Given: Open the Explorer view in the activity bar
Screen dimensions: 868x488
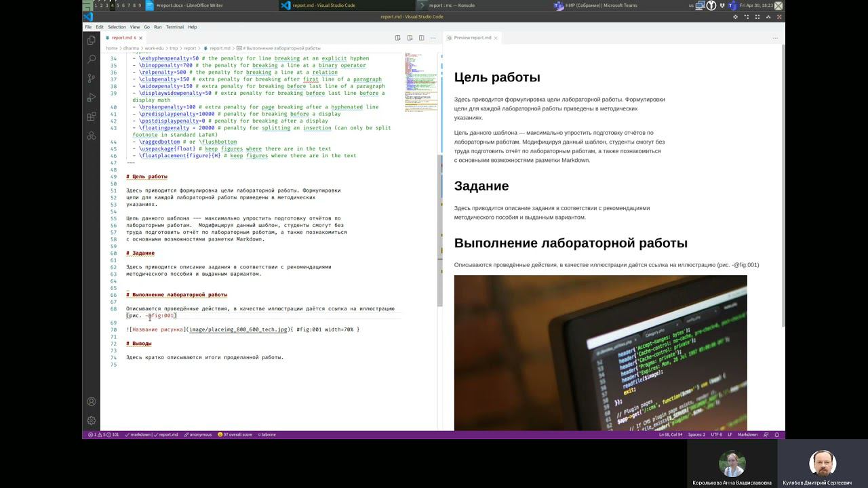Looking at the screenshot, I should pos(92,40).
